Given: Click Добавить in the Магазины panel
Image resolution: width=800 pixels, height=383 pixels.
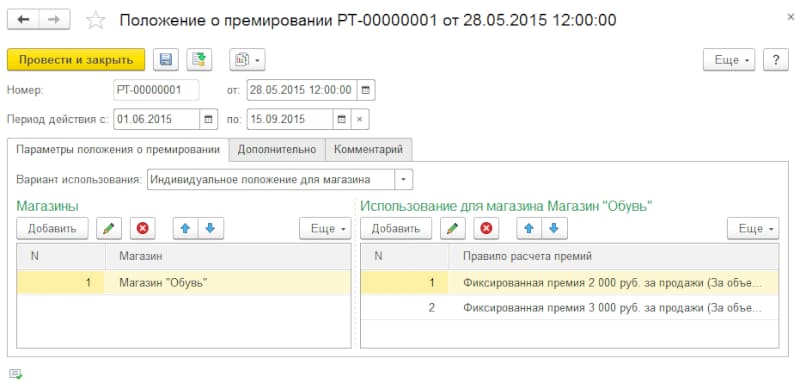Looking at the screenshot, I should 53,228.
